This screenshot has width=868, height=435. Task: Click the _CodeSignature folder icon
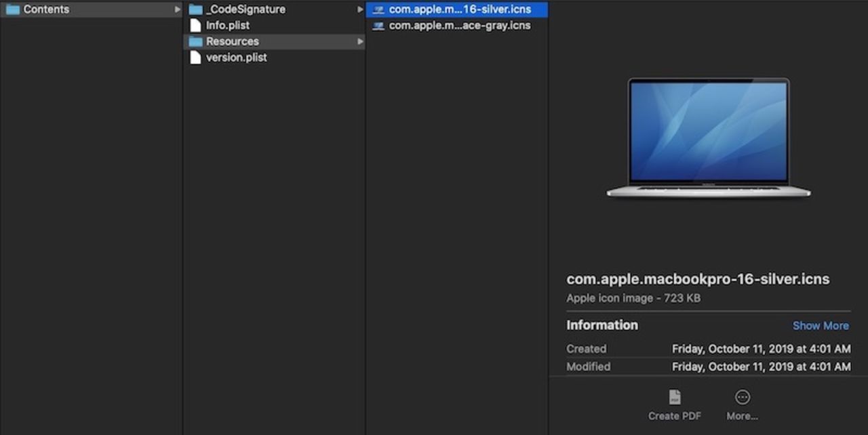click(195, 9)
